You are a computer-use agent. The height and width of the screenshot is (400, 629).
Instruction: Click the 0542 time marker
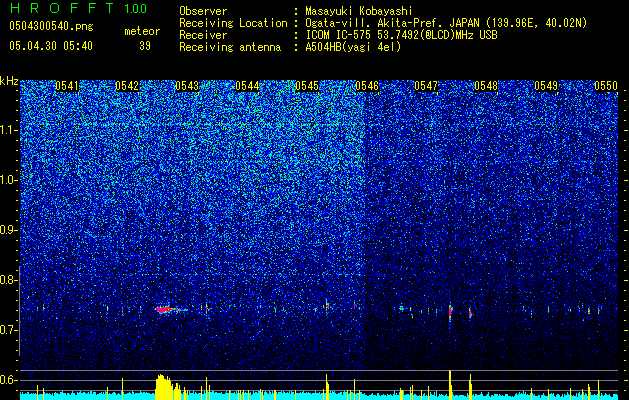coord(127,86)
